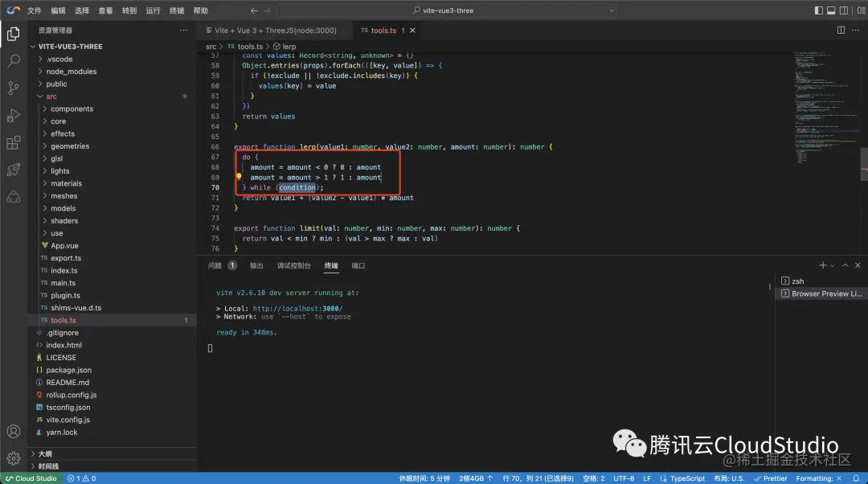Maximize the terminal panel size
The height and width of the screenshot is (484, 868).
tap(845, 265)
